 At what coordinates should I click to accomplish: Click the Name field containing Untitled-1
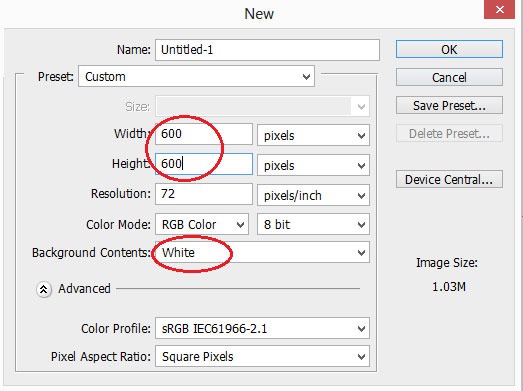coord(267,50)
